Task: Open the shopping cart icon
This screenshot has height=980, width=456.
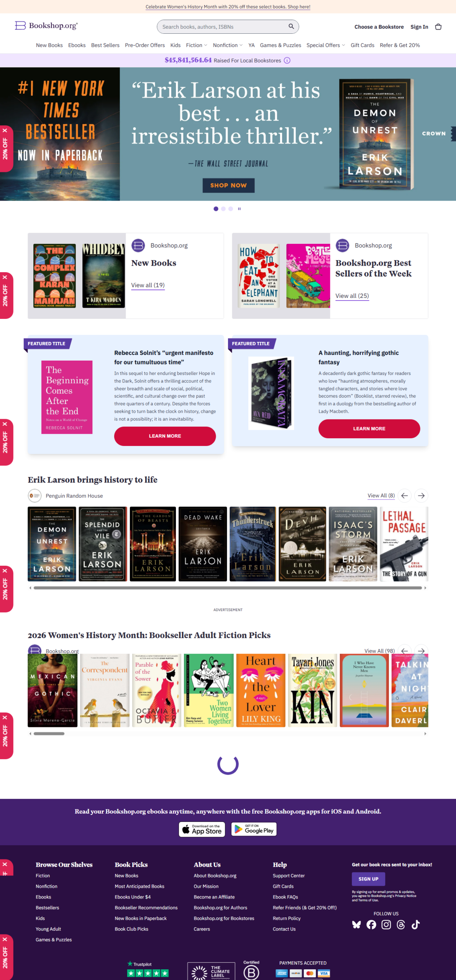Action: [x=438, y=27]
